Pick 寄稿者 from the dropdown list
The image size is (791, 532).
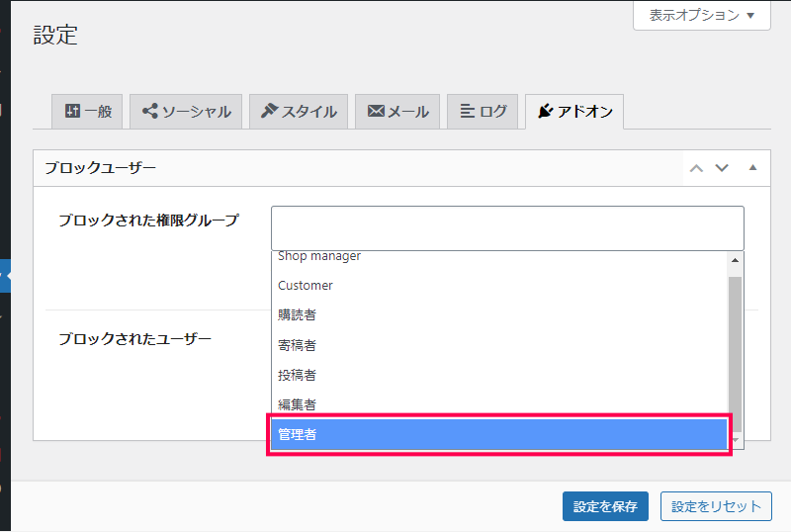(x=499, y=345)
